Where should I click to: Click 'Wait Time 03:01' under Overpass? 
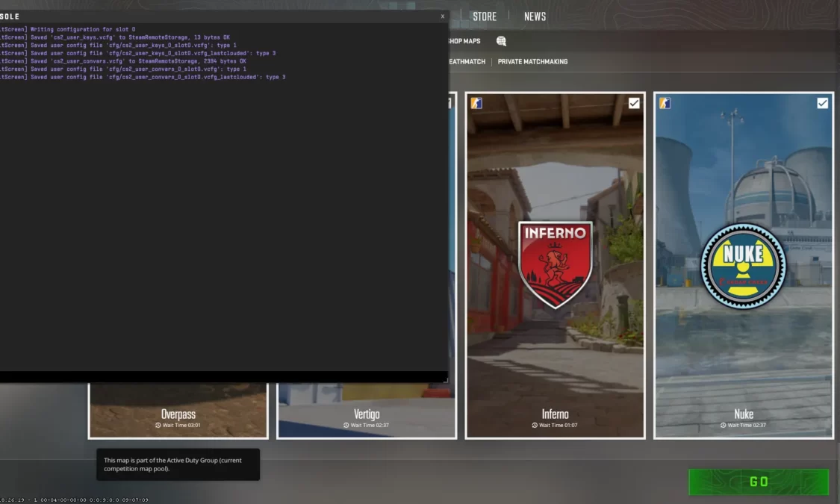click(181, 426)
